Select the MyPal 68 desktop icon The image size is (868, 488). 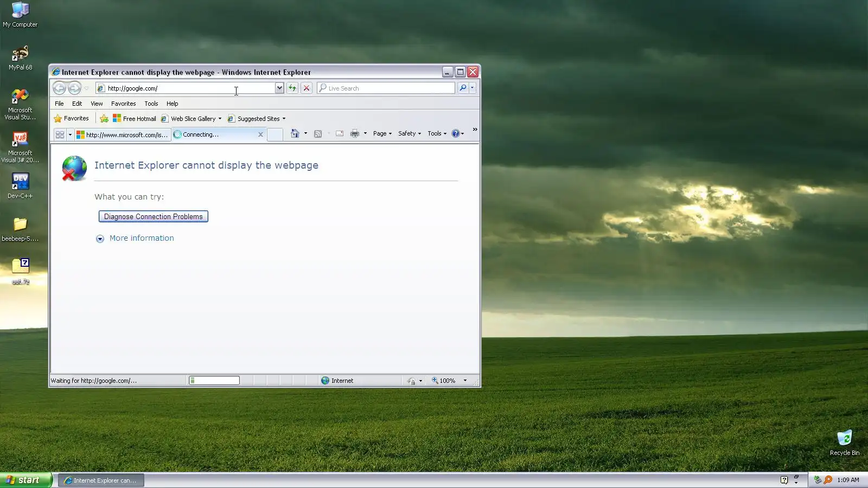(x=20, y=58)
